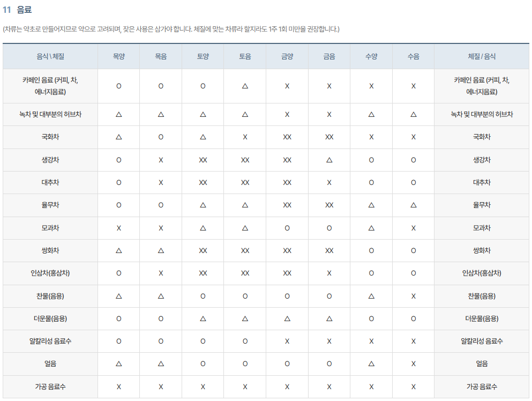Viewport: 532px width, 401px height.
Task: Click "얼음" label under "체질 / 음식" header
Action: (482, 363)
